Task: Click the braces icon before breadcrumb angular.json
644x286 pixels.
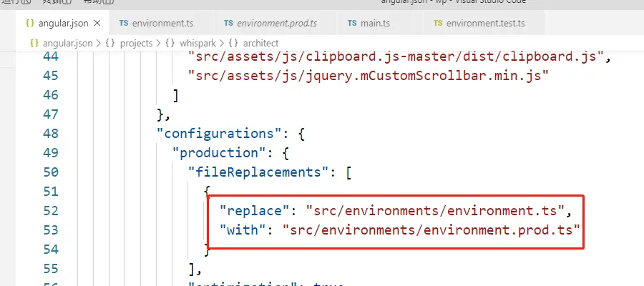Action: point(34,43)
